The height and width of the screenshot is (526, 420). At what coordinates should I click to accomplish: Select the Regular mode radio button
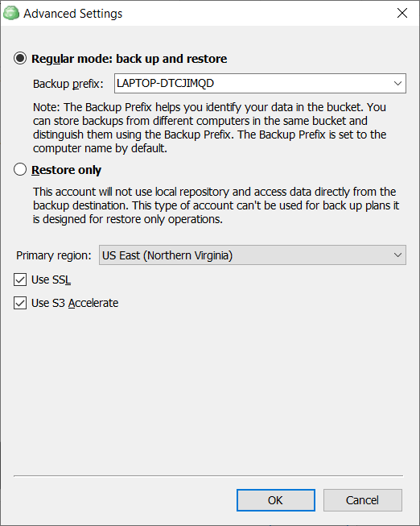(x=20, y=58)
